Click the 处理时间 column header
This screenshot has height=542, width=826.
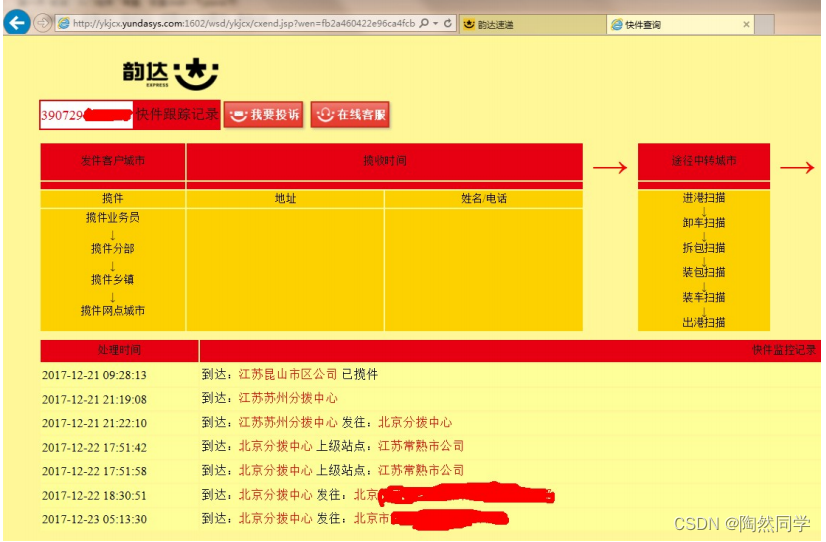point(119,350)
